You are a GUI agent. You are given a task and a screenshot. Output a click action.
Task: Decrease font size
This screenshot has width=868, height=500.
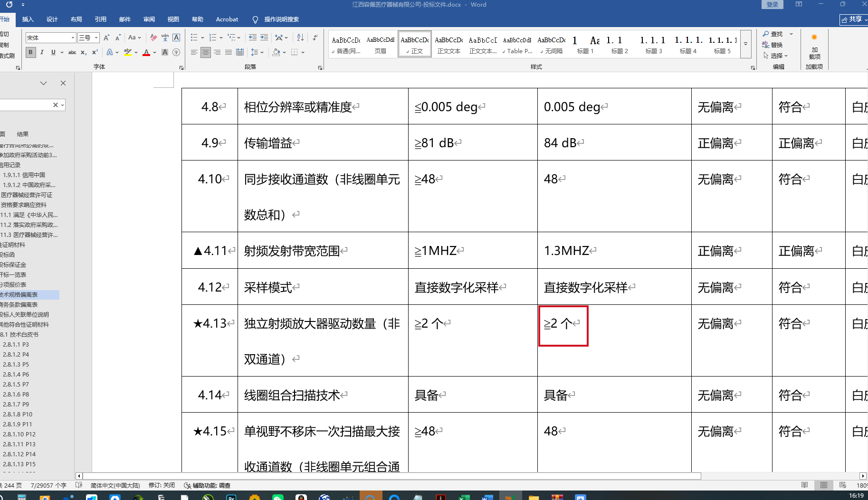coord(118,38)
